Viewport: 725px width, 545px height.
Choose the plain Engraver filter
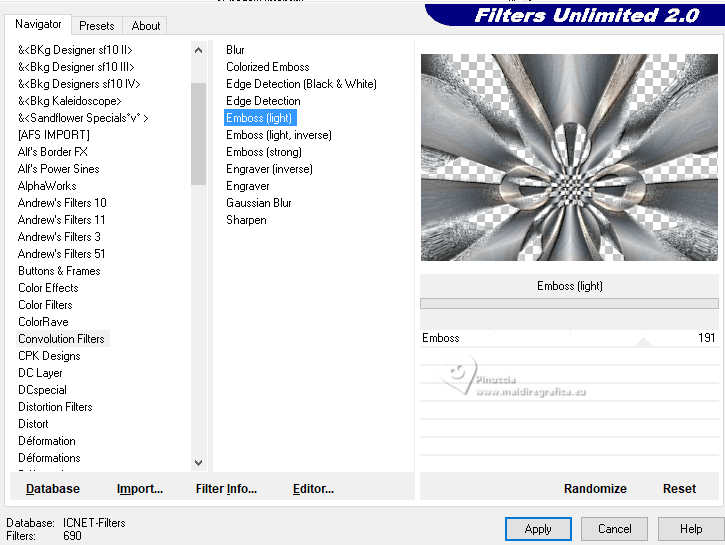247,186
